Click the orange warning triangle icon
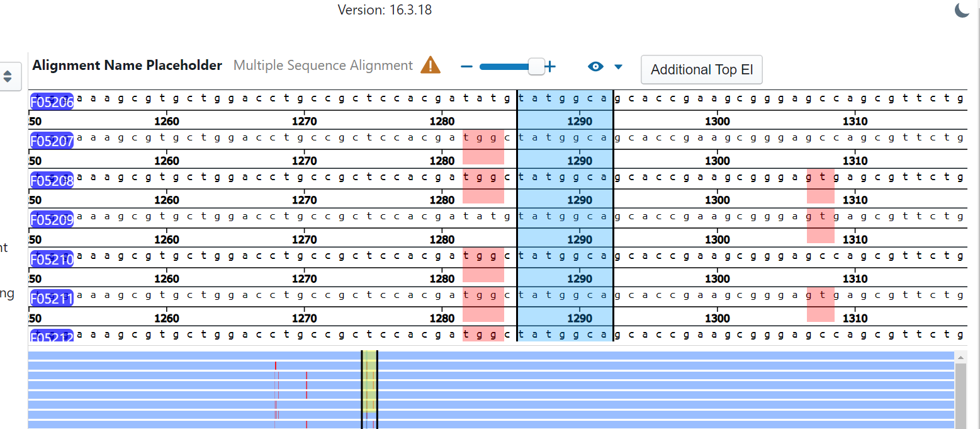The image size is (980, 429). tap(431, 65)
